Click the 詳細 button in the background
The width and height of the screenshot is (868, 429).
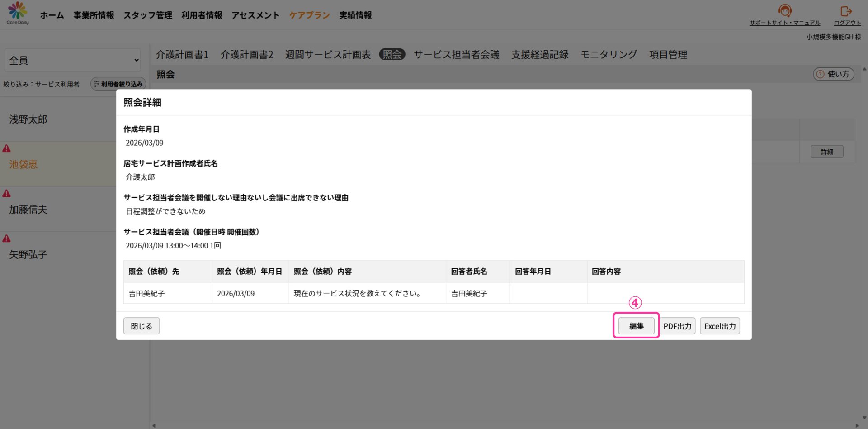click(826, 152)
